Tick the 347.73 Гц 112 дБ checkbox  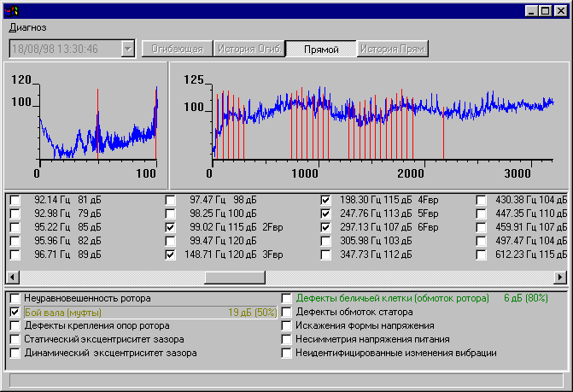click(x=325, y=255)
